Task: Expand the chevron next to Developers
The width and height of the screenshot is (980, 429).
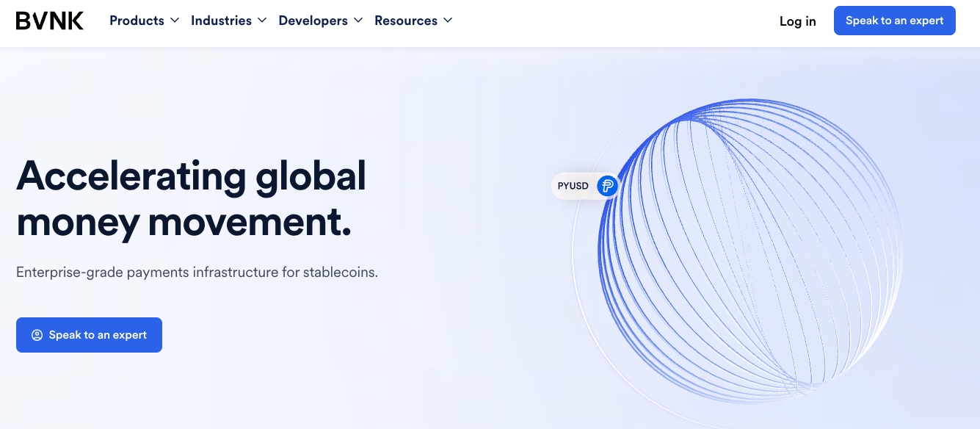Action: tap(358, 21)
